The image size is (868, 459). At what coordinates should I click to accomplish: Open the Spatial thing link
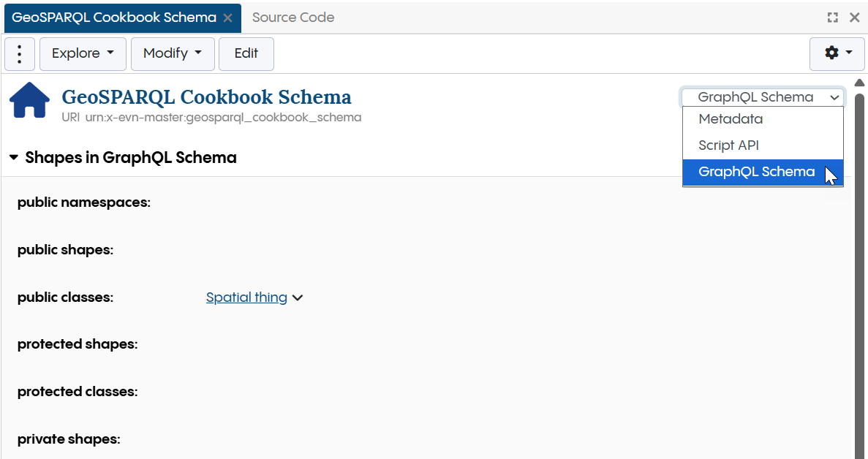coord(246,297)
